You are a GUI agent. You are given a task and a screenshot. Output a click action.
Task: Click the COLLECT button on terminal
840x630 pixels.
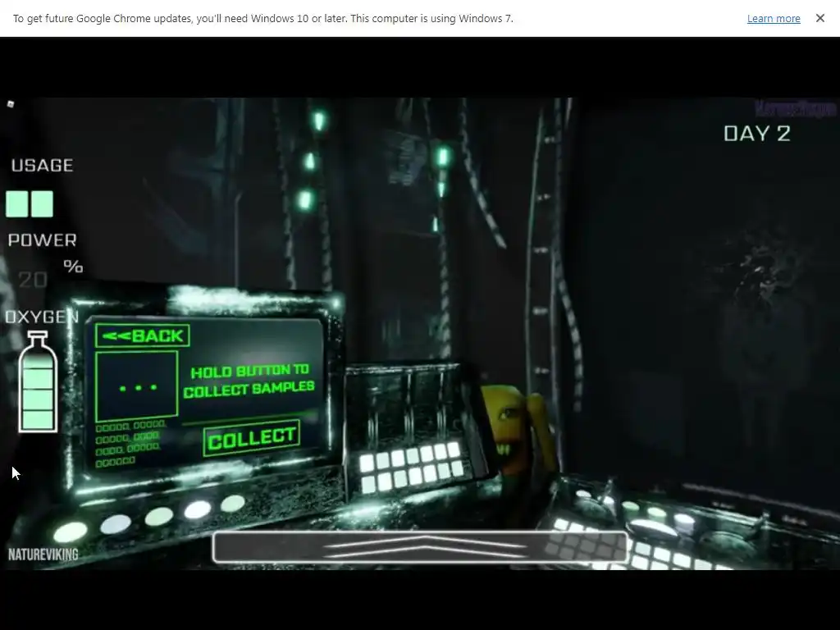click(x=251, y=438)
